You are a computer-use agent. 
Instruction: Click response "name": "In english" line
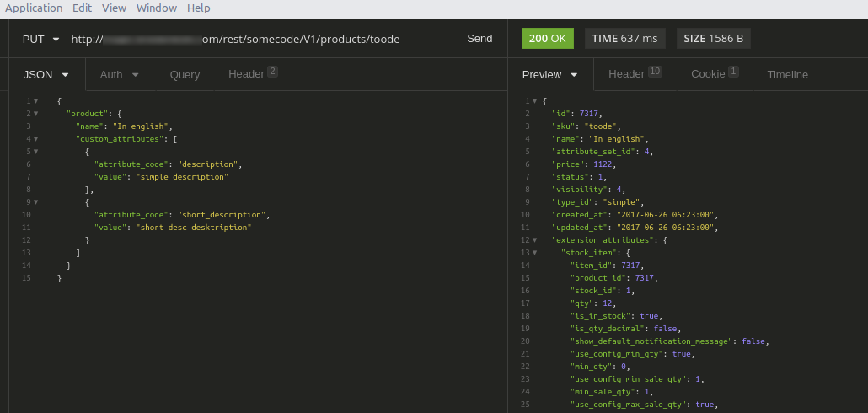[x=600, y=139]
